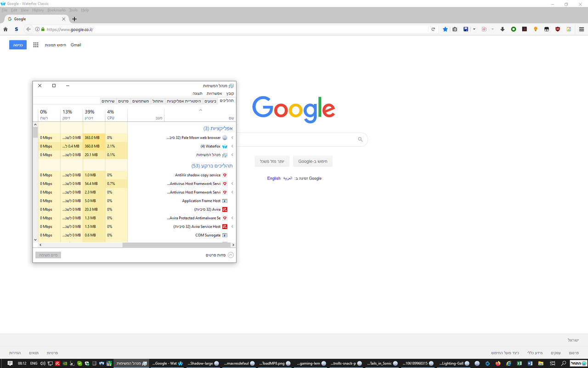The width and height of the screenshot is (588, 368).
Task: Click the blue floppy disk save icon
Action: tap(466, 29)
